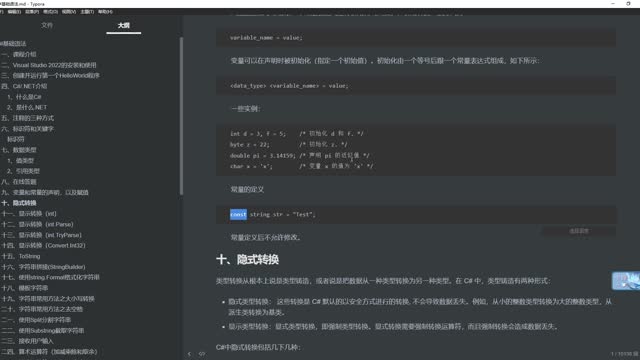Screen dimensions: 640x360
Task: Jump to 十五、ToString in outline
Action: pyautogui.click(x=21, y=256)
